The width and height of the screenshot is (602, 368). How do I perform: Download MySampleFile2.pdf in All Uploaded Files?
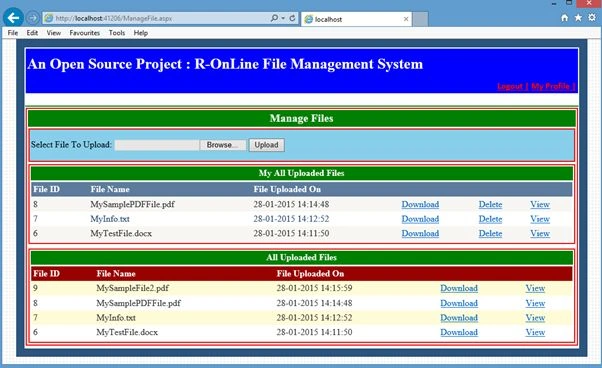click(459, 288)
